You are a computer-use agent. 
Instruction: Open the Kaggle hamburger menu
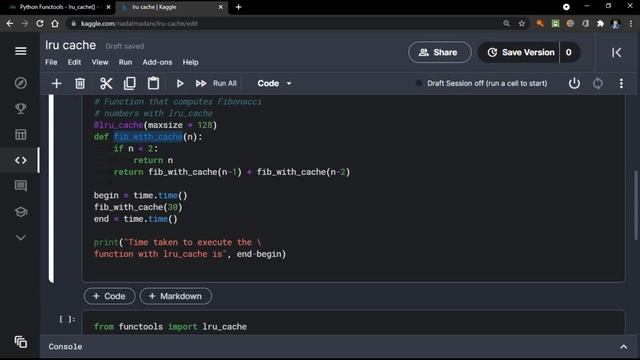click(20, 51)
